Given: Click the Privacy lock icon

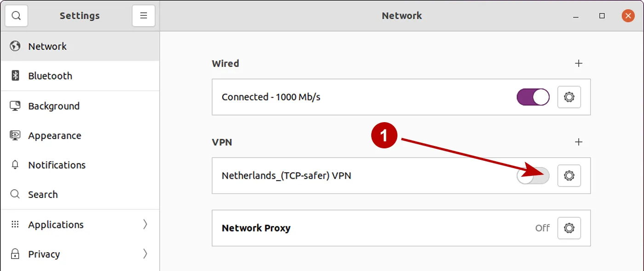Looking at the screenshot, I should (x=15, y=254).
